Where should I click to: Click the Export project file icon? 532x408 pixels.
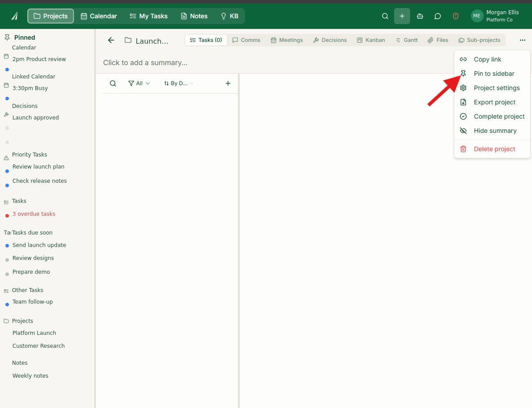[463, 102]
